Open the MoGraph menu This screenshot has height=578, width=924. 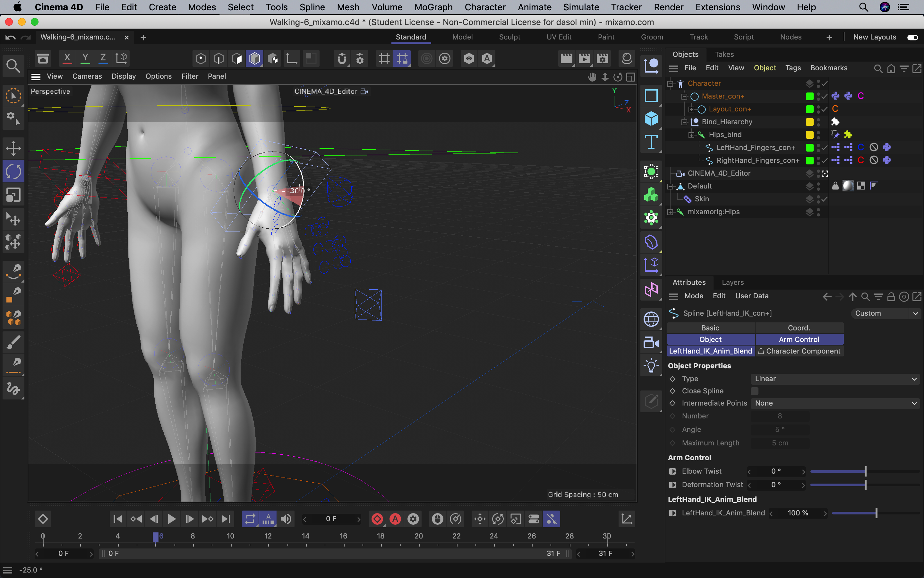tap(433, 7)
